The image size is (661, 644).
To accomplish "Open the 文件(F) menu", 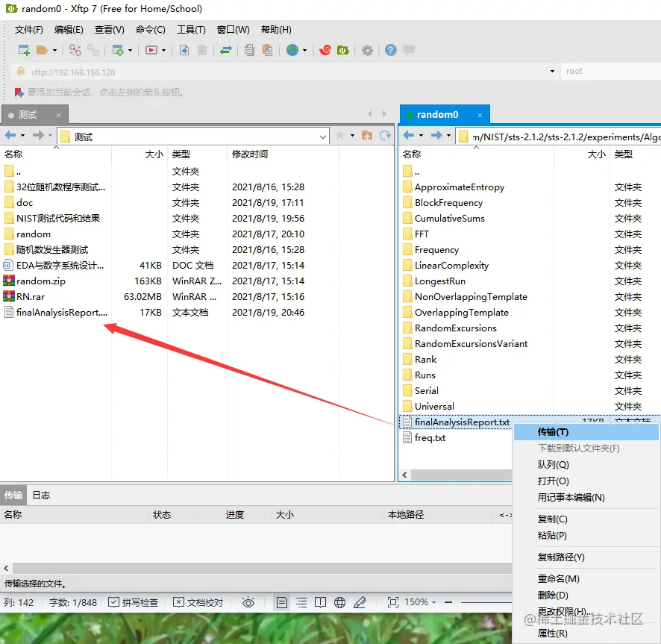I will click(x=28, y=30).
